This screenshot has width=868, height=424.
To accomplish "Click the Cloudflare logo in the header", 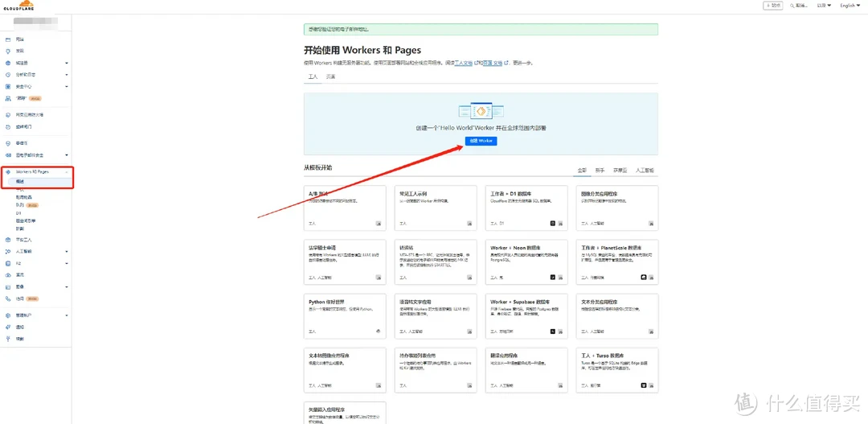I will (x=18, y=5).
